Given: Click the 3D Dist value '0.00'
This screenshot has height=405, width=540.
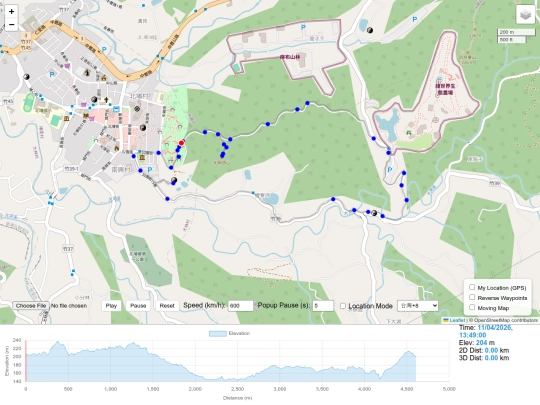Looking at the screenshot, I should (x=491, y=358).
